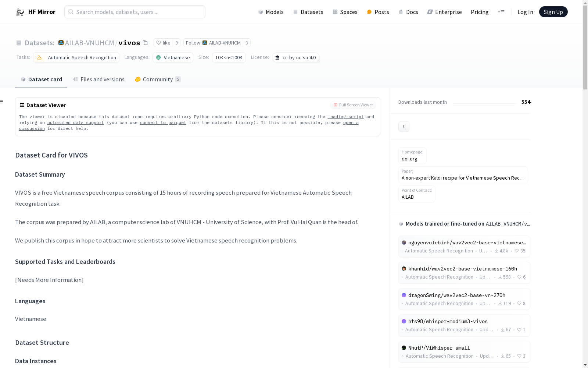Open the AILAB point of contact
The image size is (588, 368).
(417, 194)
